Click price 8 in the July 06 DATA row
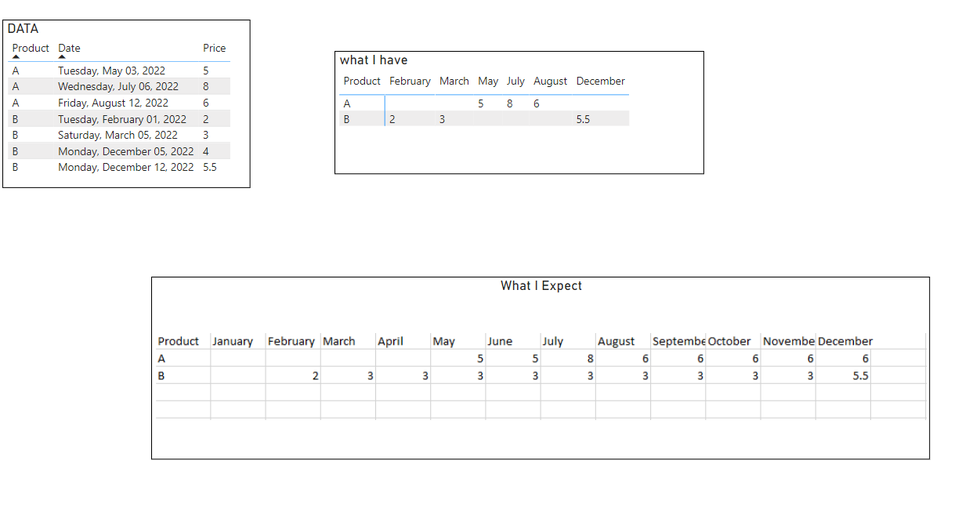Viewport: 980px width, 511px height. (x=205, y=86)
